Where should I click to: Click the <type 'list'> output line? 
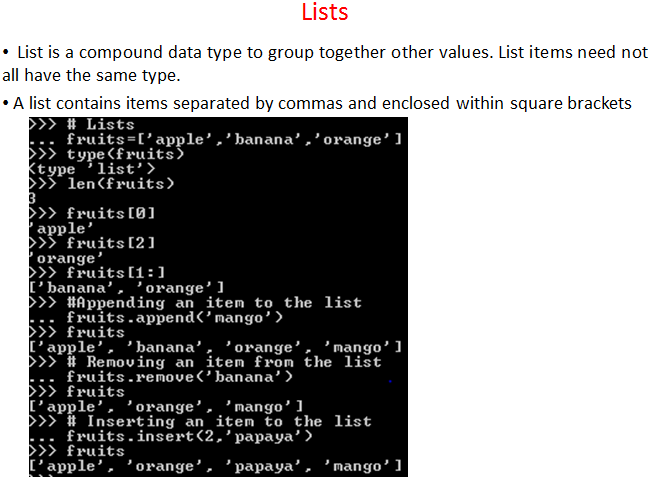(x=92, y=169)
